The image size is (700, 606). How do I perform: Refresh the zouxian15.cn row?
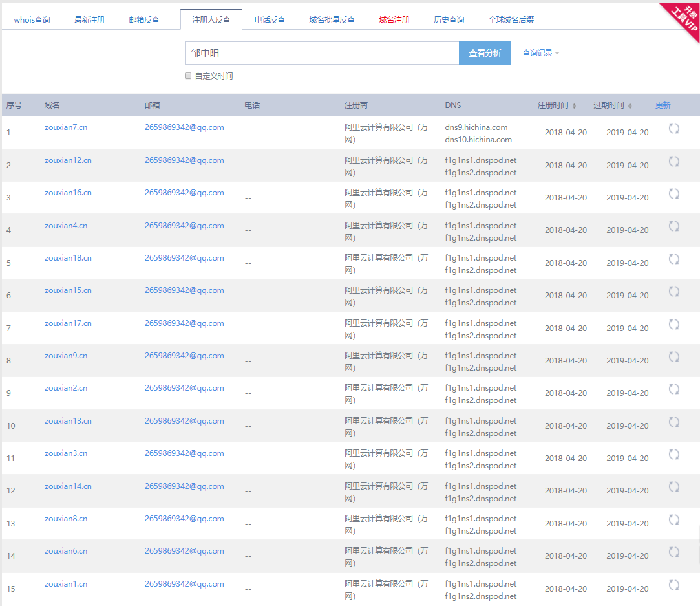pyautogui.click(x=673, y=292)
